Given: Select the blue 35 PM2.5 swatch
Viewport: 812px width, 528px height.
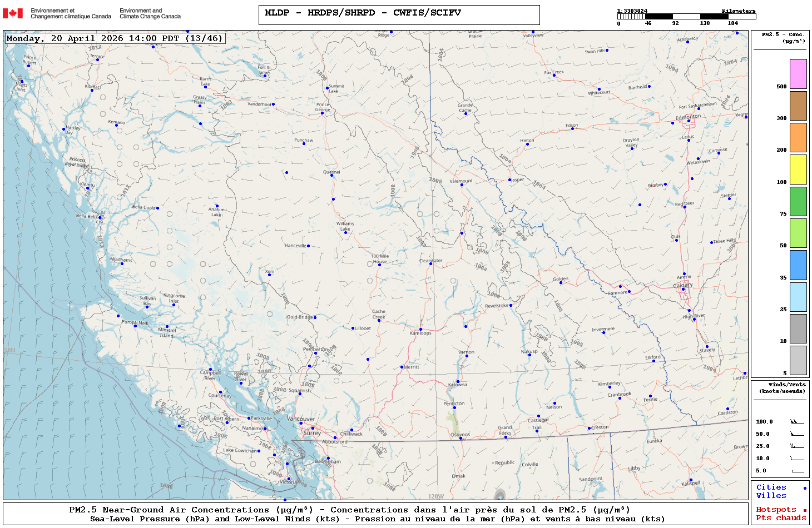Looking at the screenshot, I should 798,265.
